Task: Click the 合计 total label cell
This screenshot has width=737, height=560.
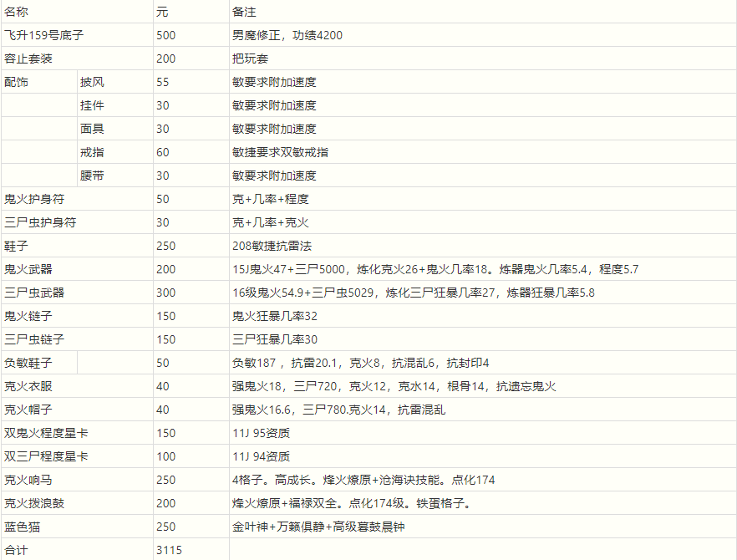Action: pyautogui.click(x=16, y=550)
